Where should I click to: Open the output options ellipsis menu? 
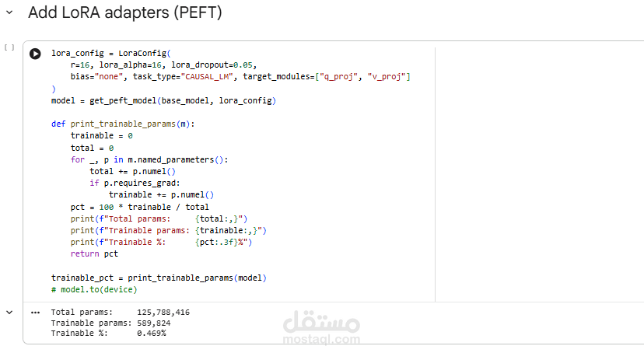coord(35,312)
